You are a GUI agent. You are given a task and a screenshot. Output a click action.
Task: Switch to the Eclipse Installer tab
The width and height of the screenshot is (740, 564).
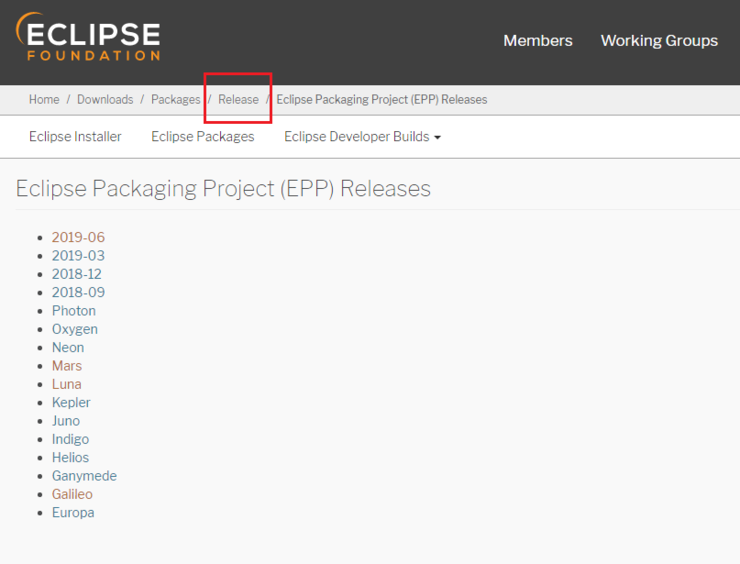75,137
